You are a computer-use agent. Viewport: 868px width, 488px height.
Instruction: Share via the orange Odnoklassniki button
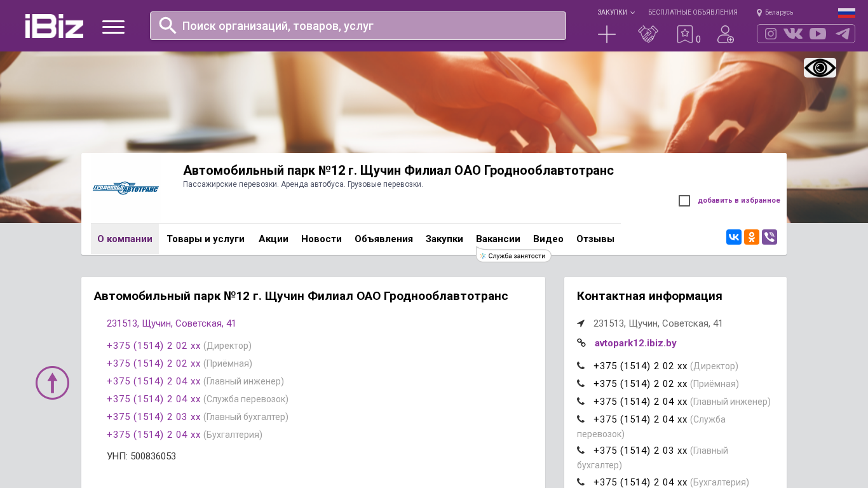coord(752,237)
